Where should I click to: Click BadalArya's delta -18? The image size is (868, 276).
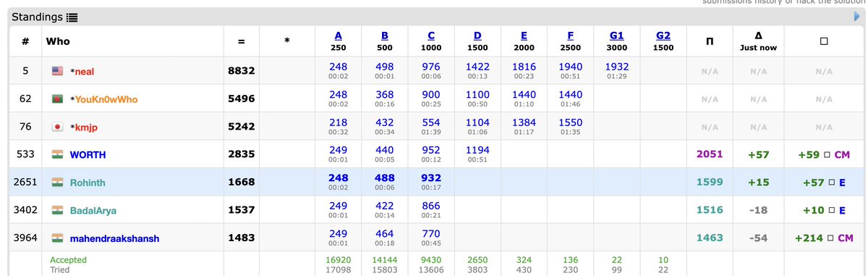pyautogui.click(x=758, y=210)
